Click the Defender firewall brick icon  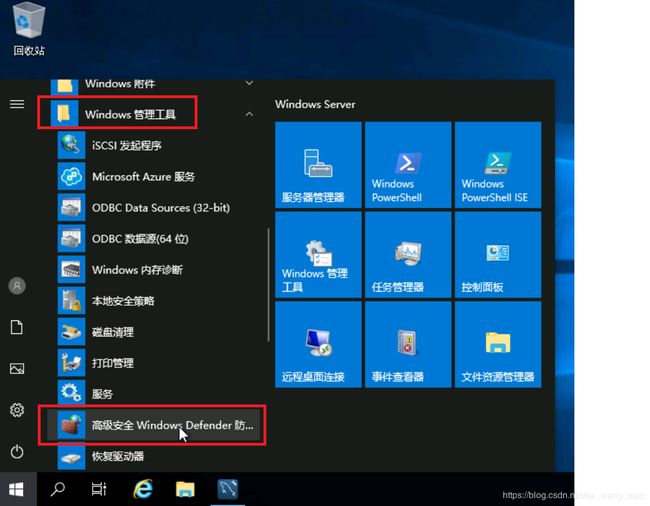(71, 425)
